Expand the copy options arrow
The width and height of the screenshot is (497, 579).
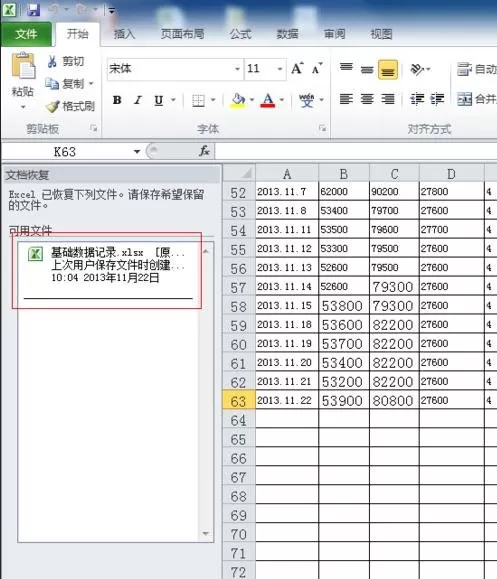[x=91, y=84]
